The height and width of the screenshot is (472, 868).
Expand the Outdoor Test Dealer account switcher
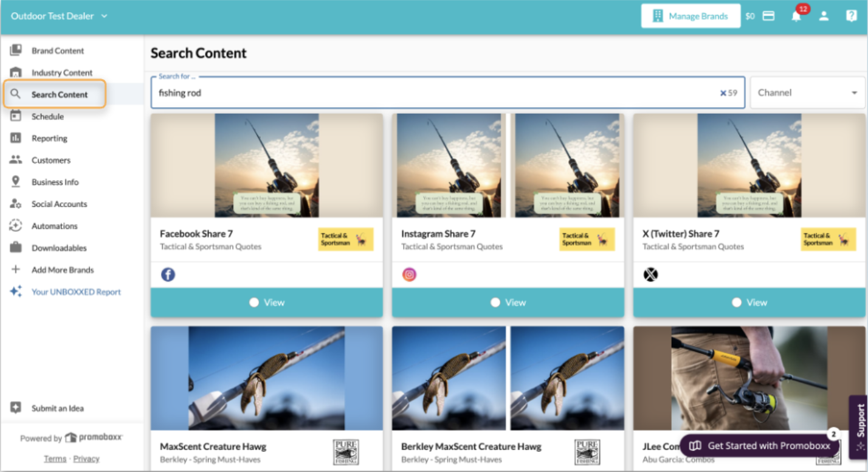click(59, 17)
